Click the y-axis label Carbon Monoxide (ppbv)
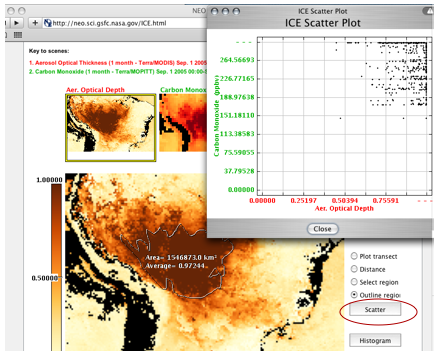Screen dimensions: 441x361 tap(217, 116)
